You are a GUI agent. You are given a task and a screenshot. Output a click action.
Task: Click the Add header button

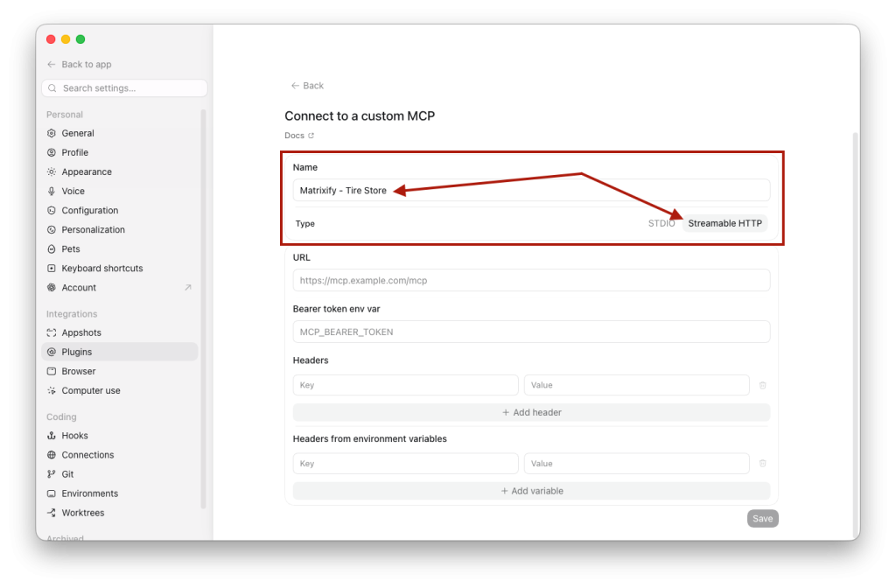[x=531, y=413]
